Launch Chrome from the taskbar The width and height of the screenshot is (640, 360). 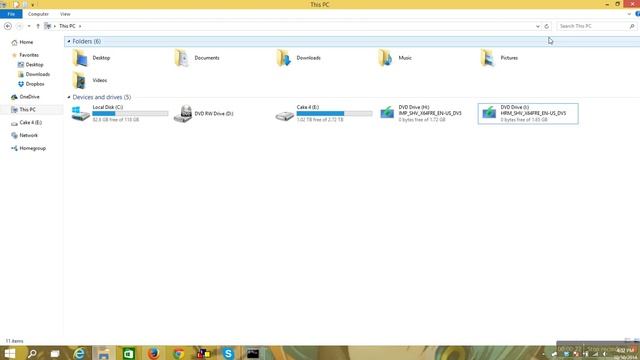(178, 353)
